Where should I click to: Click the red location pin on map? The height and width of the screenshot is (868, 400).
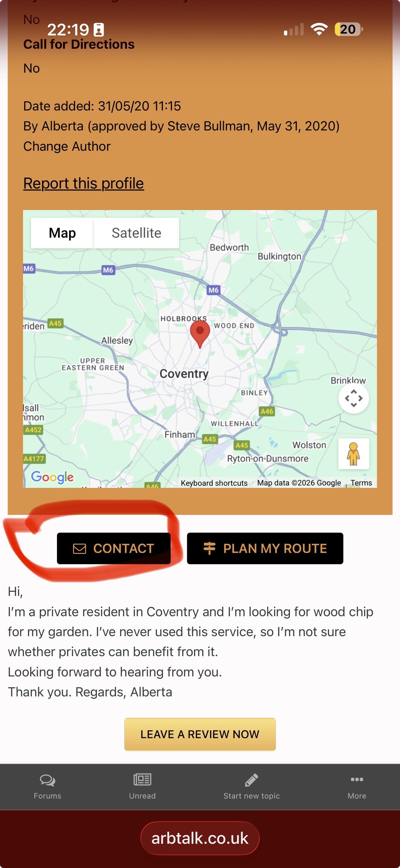(x=200, y=332)
